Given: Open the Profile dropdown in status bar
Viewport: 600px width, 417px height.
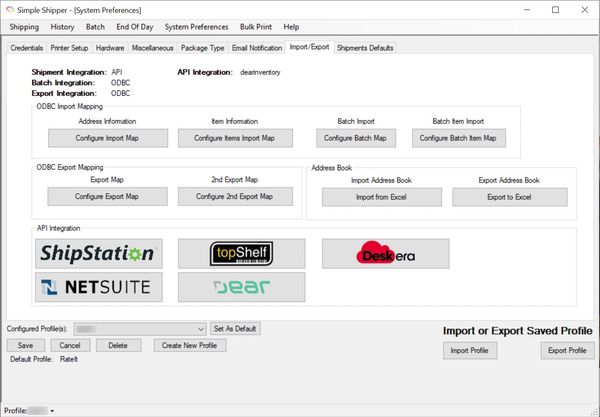Looking at the screenshot, I should point(51,411).
